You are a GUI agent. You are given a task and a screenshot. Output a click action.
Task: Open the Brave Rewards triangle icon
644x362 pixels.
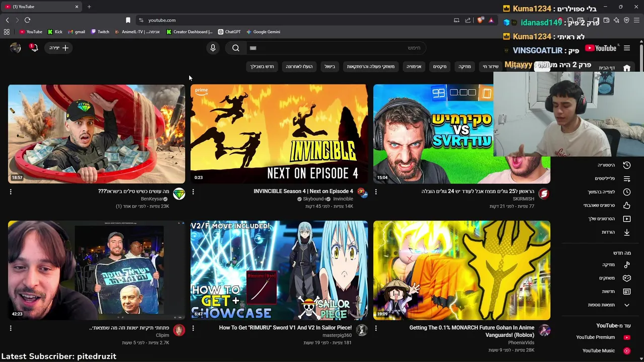tap(491, 20)
